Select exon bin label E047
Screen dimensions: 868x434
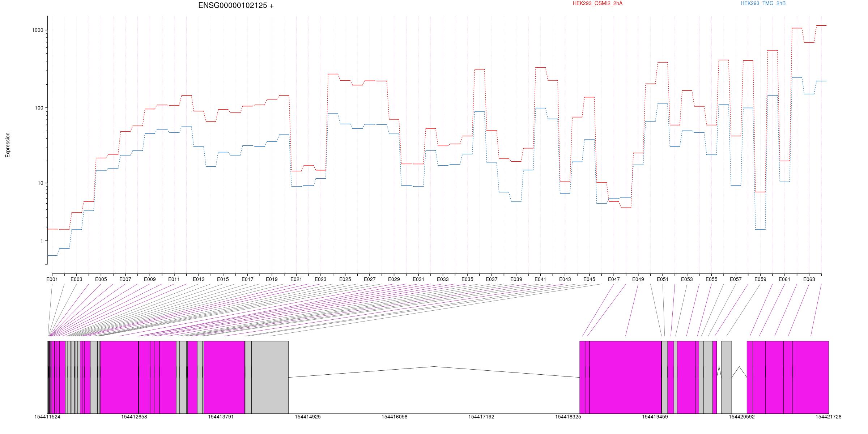(x=614, y=279)
